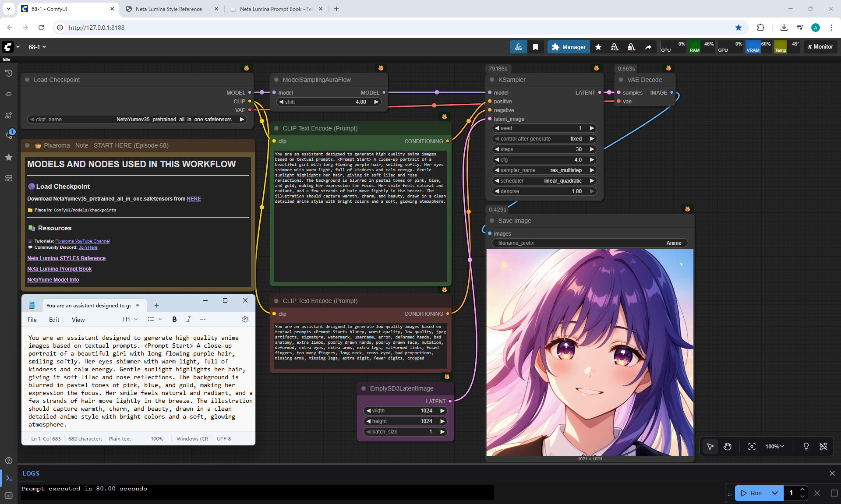Expand the Run button dropdown arrow
Viewport: 841px width, 504px height.
tap(774, 493)
